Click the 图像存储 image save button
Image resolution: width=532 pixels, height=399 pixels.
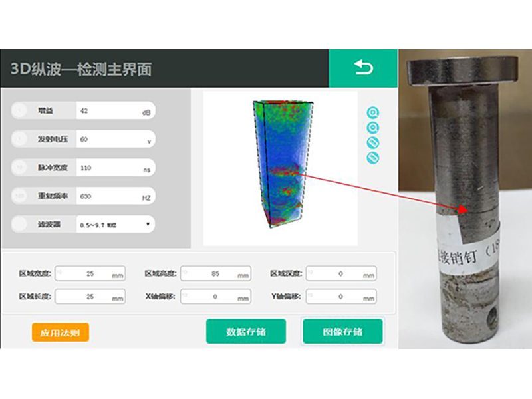pyautogui.click(x=342, y=331)
